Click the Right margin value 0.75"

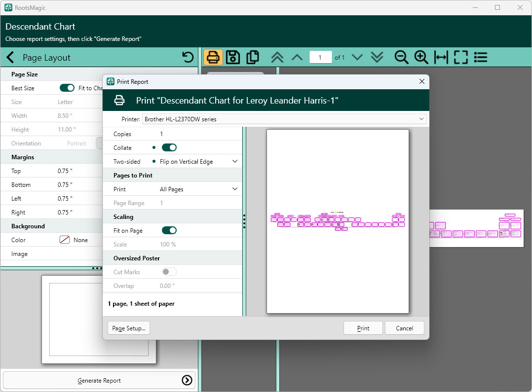(65, 213)
